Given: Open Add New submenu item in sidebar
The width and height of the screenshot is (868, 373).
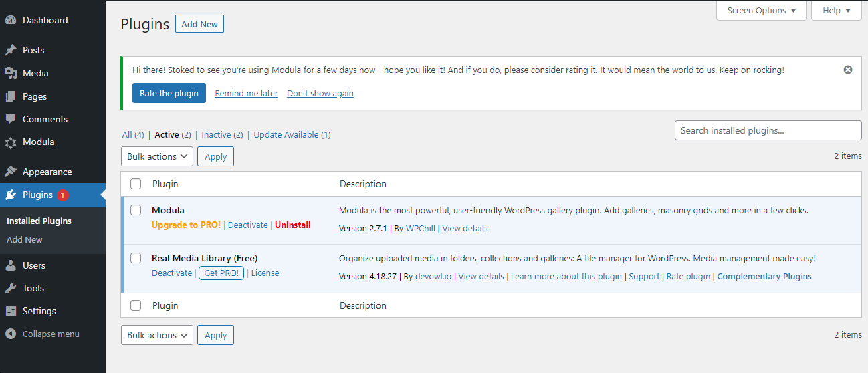Looking at the screenshot, I should pos(25,239).
